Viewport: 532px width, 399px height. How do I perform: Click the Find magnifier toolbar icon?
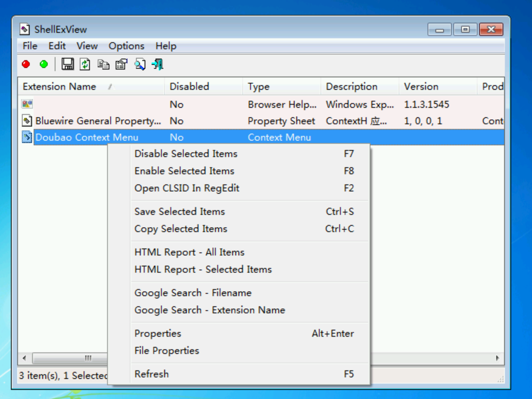coord(140,64)
